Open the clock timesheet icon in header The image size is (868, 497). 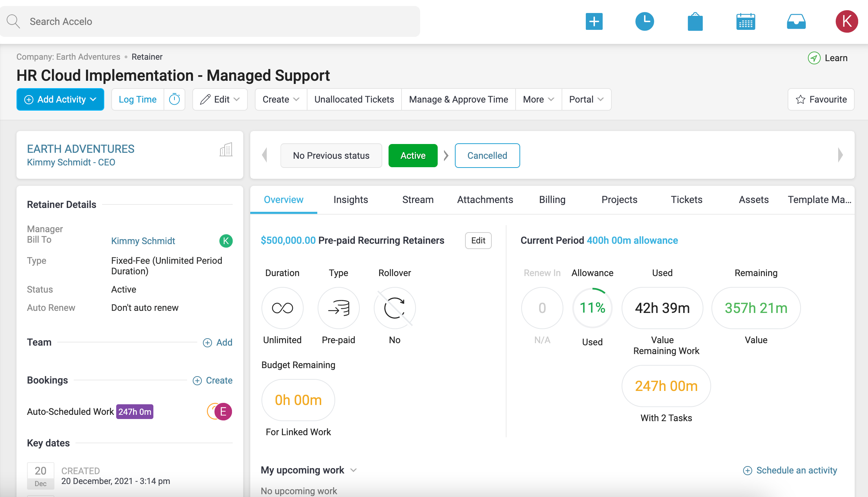point(644,21)
